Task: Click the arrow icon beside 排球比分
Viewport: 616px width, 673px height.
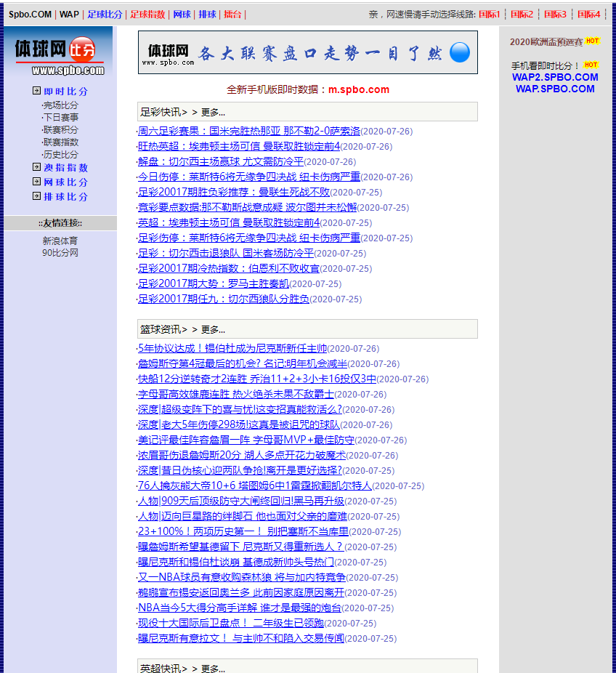Action: [37, 196]
